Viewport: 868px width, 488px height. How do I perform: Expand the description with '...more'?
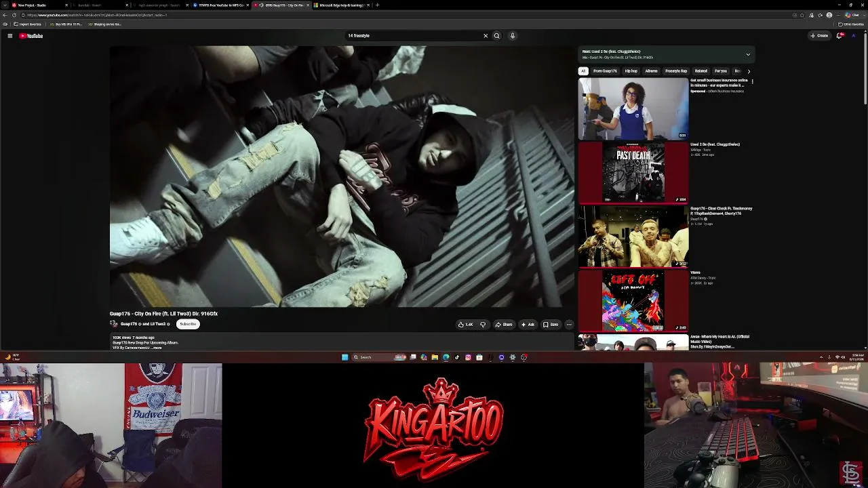(157, 348)
